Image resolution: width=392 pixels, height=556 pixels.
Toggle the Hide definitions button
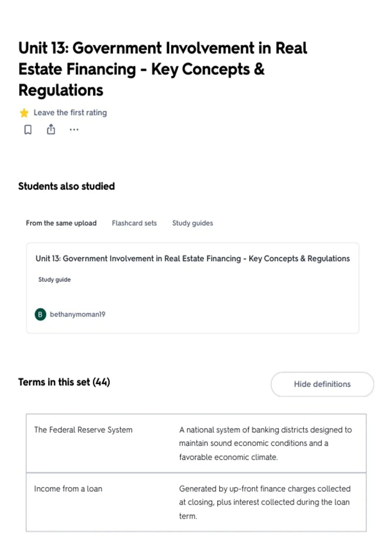click(322, 384)
